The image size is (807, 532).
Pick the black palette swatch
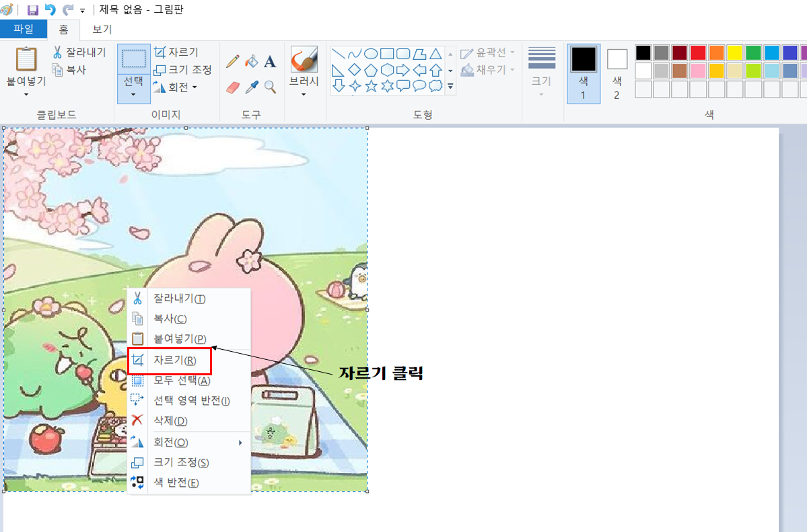(643, 52)
